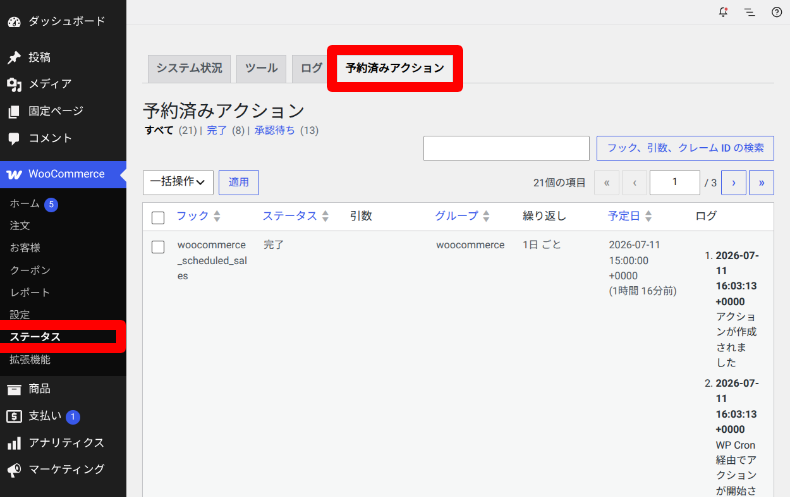Open the 注文 submenu item
Image resolution: width=790 pixels, height=497 pixels.
click(20, 226)
